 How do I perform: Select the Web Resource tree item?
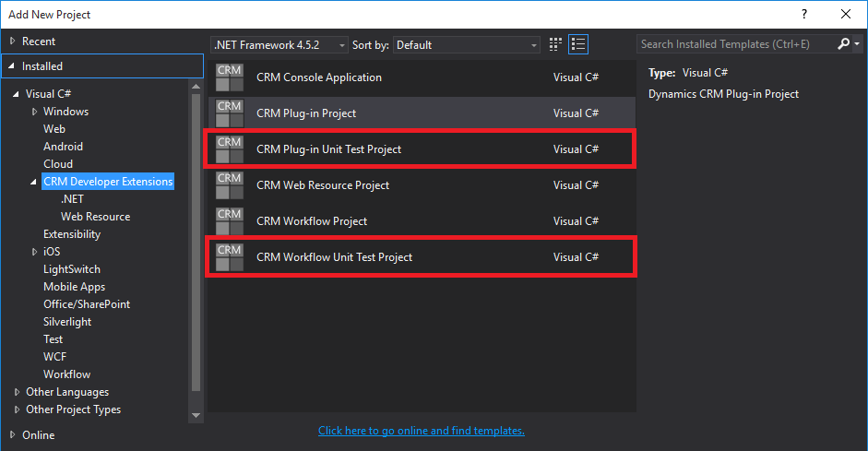point(95,217)
